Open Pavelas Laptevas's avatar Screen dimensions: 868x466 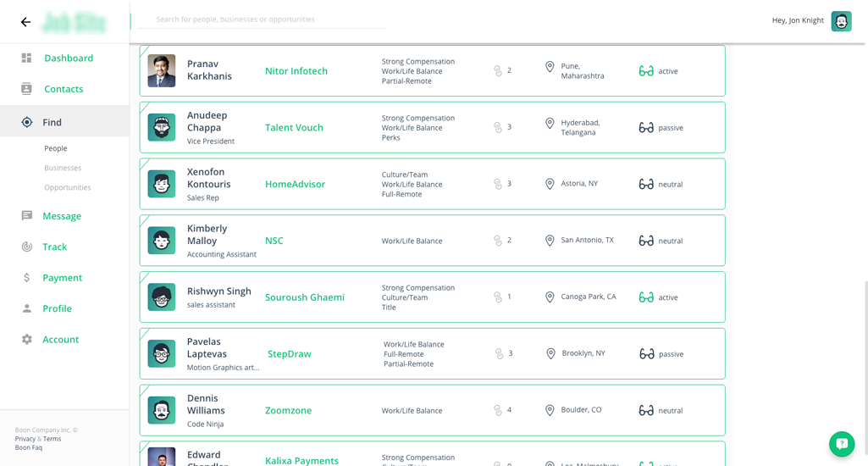point(162,353)
